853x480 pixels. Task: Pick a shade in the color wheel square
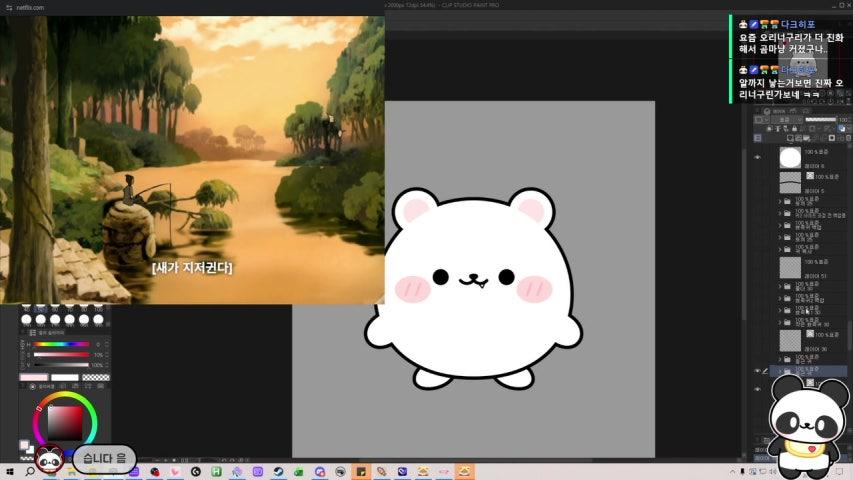pyautogui.click(x=65, y=423)
